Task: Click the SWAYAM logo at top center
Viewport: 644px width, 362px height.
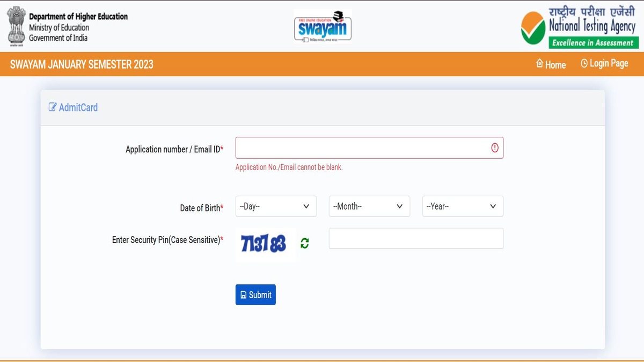Action: tap(322, 26)
